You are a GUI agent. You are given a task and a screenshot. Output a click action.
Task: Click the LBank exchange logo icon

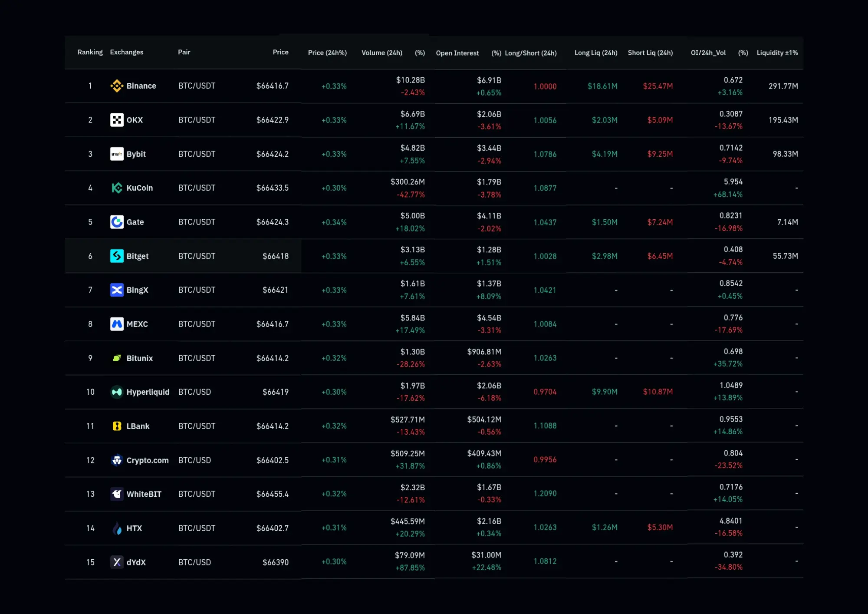tap(117, 426)
